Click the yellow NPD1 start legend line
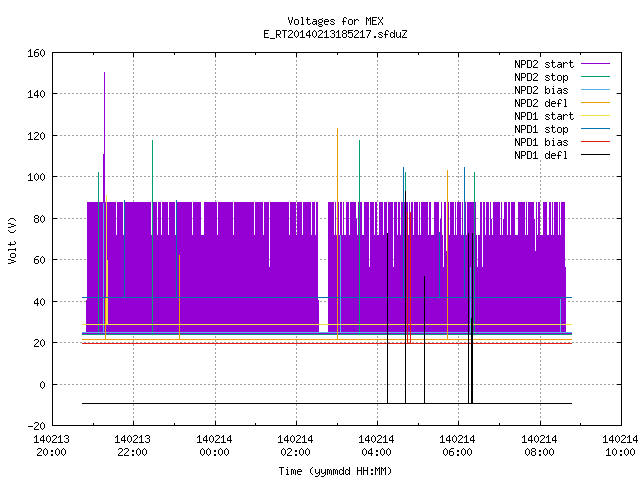Viewport: 640px width, 480px height. tap(595, 116)
